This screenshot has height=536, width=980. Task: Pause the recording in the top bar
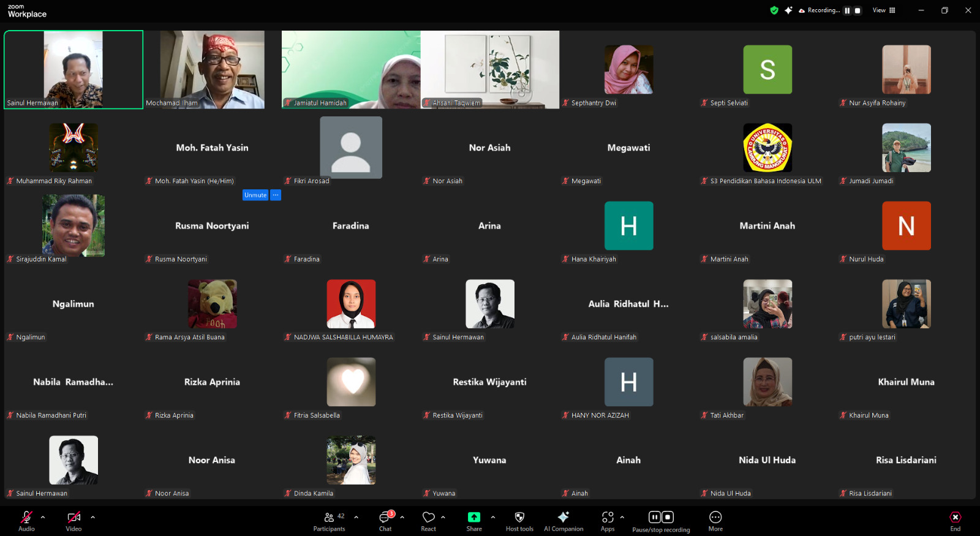pyautogui.click(x=847, y=10)
